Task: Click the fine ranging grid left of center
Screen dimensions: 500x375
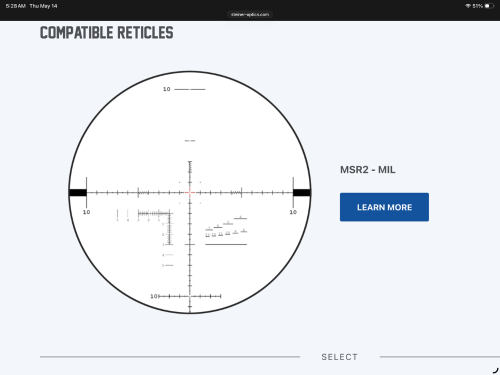Action: [x=155, y=227]
